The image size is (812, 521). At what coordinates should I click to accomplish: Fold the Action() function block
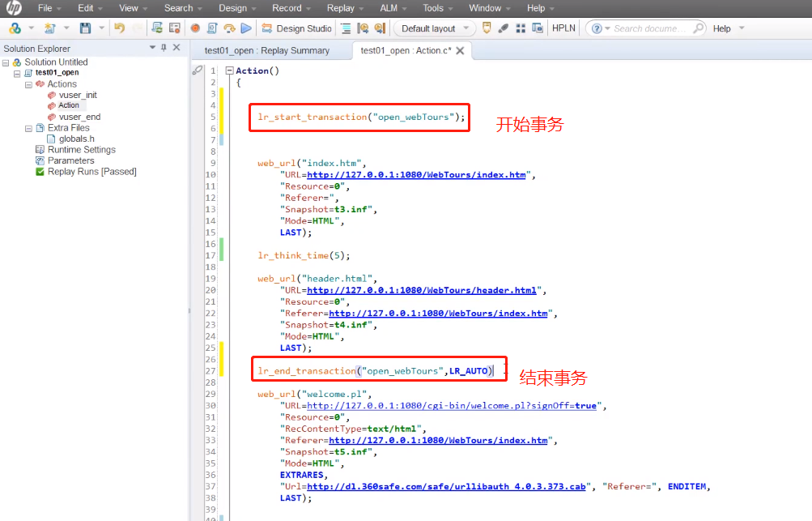[229, 70]
